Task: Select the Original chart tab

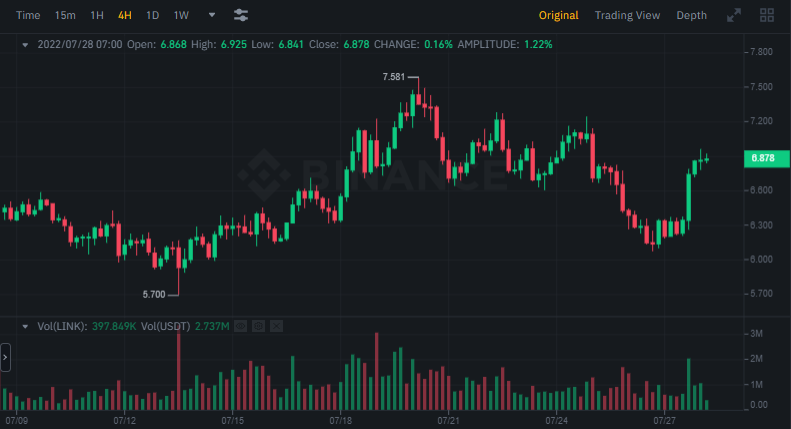Action: pos(558,15)
